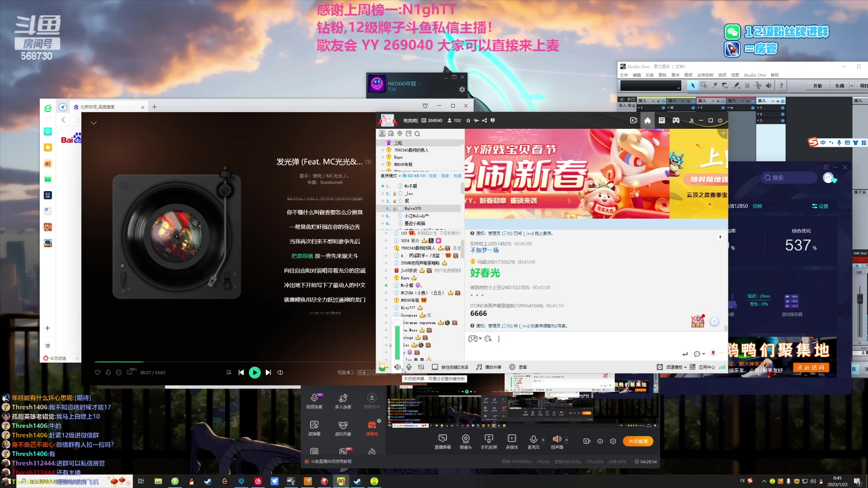Image resolution: width=868 pixels, height=488 pixels.
Task: Open 多人连麦 in the Douyu panel
Action: coord(343,400)
